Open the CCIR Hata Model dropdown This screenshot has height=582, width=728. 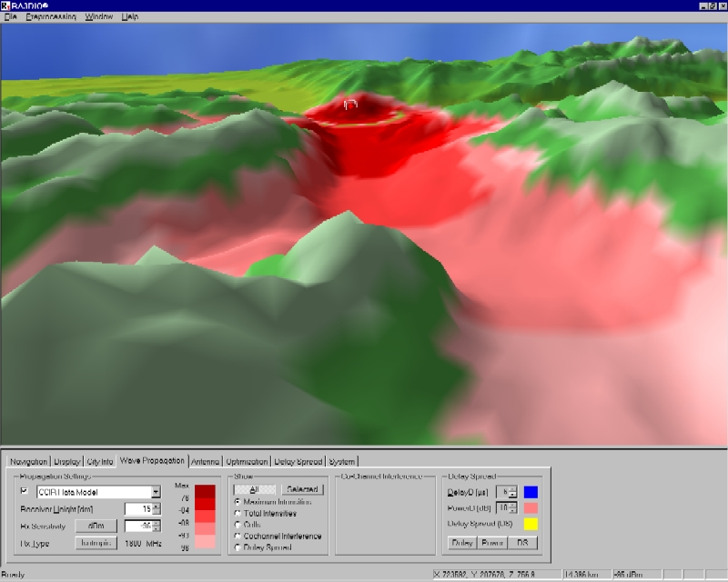[156, 492]
